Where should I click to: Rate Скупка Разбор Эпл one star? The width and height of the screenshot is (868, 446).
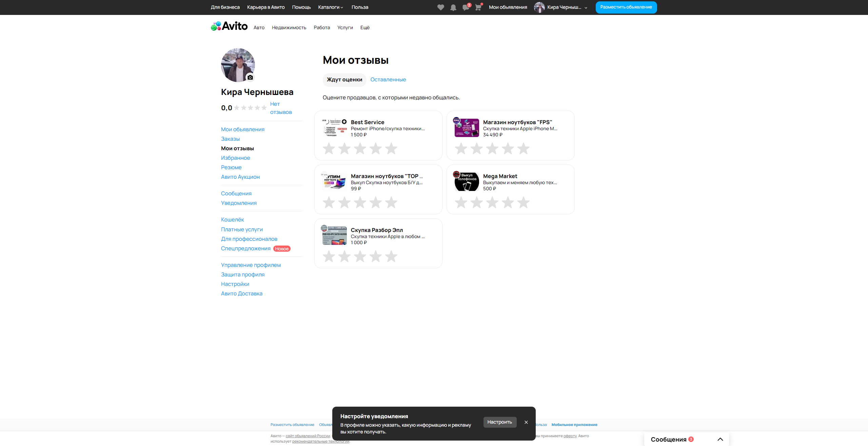click(329, 256)
